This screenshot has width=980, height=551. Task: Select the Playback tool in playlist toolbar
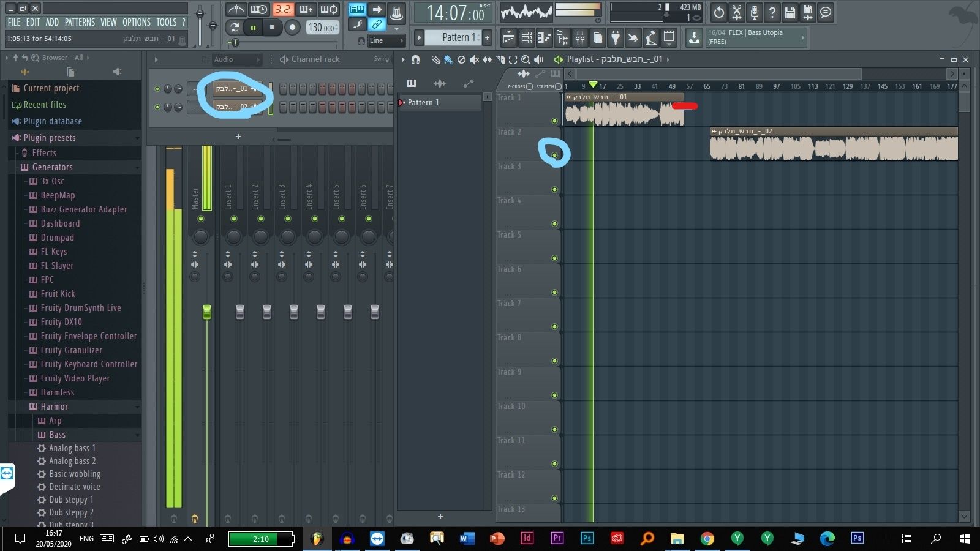tap(538, 59)
